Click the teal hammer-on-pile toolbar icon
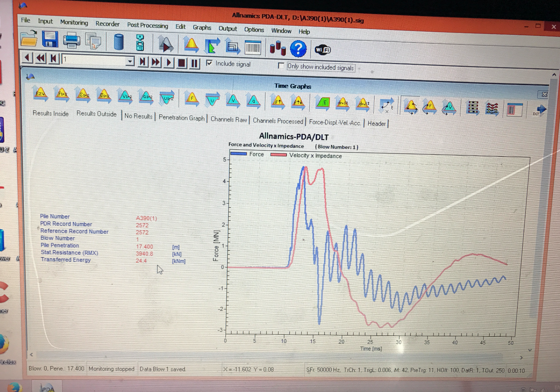The image size is (560, 392). (x=140, y=42)
